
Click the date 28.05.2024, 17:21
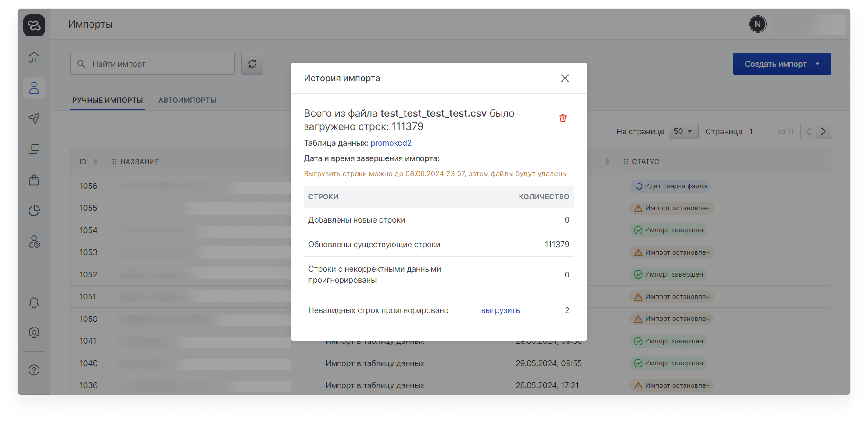click(547, 385)
